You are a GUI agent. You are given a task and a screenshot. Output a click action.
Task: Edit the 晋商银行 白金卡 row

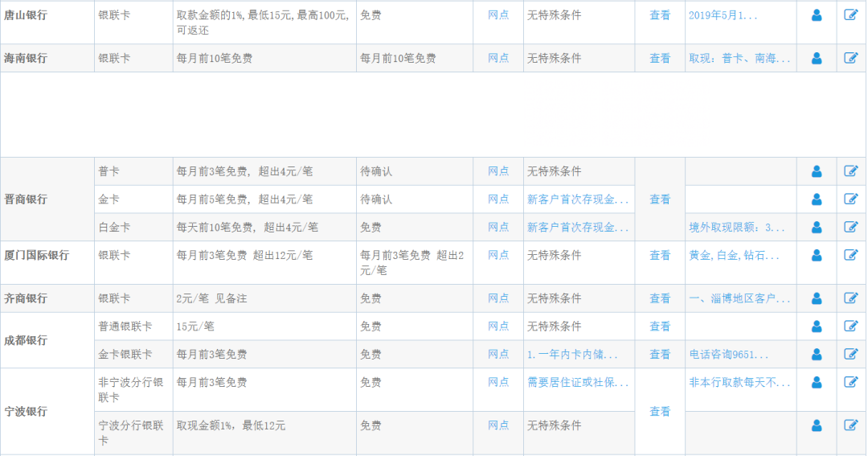pyautogui.click(x=851, y=227)
